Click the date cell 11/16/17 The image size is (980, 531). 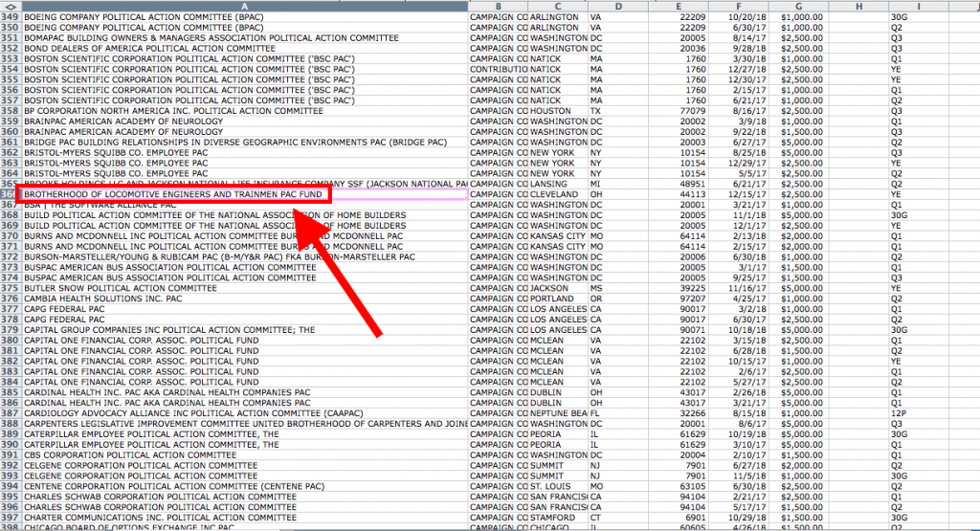coord(738,288)
